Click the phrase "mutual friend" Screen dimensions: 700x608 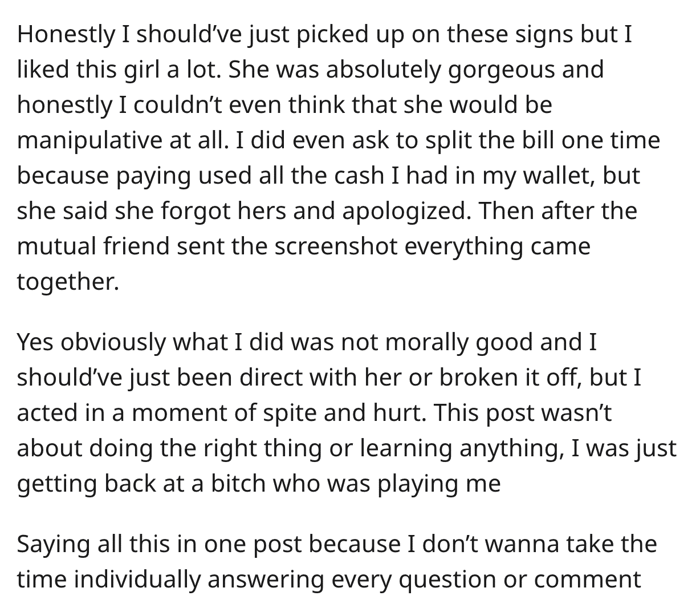point(94,246)
